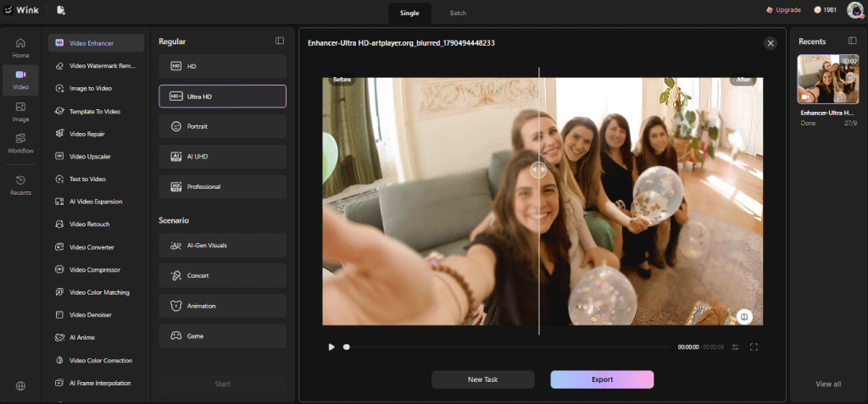This screenshot has width=868, height=404.
Task: Open Video Color Matching tool
Action: coord(97,292)
